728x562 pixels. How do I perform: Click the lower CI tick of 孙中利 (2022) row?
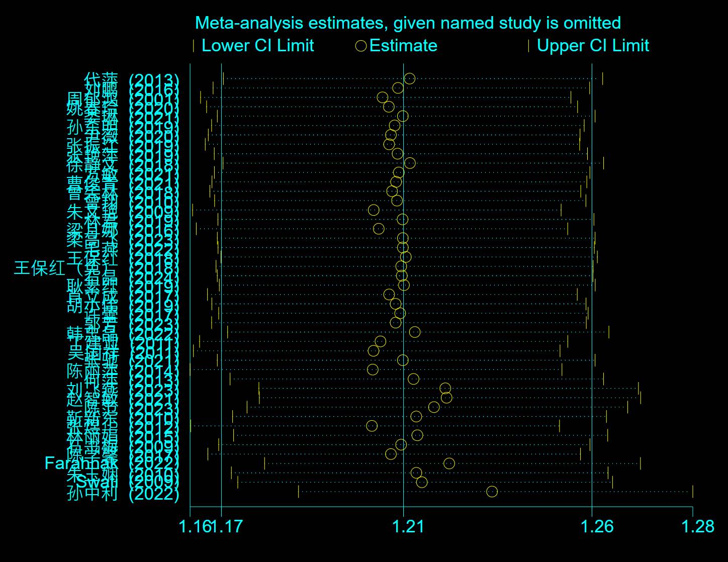(x=298, y=492)
